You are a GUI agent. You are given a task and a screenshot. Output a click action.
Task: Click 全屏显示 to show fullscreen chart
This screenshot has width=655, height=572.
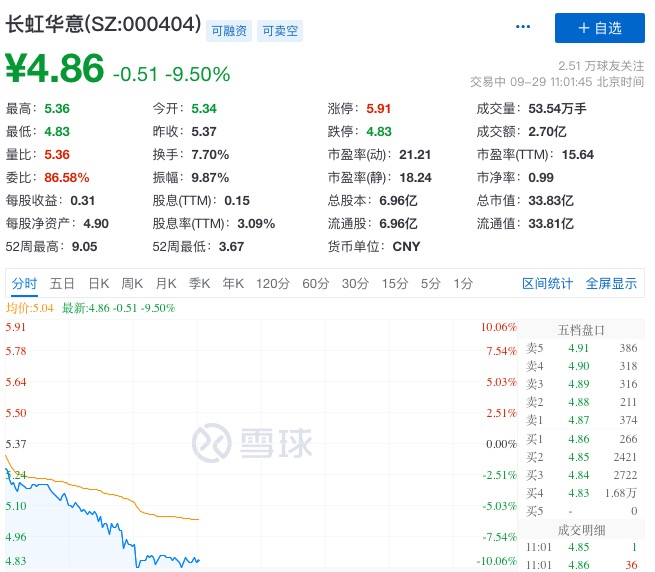click(x=611, y=284)
